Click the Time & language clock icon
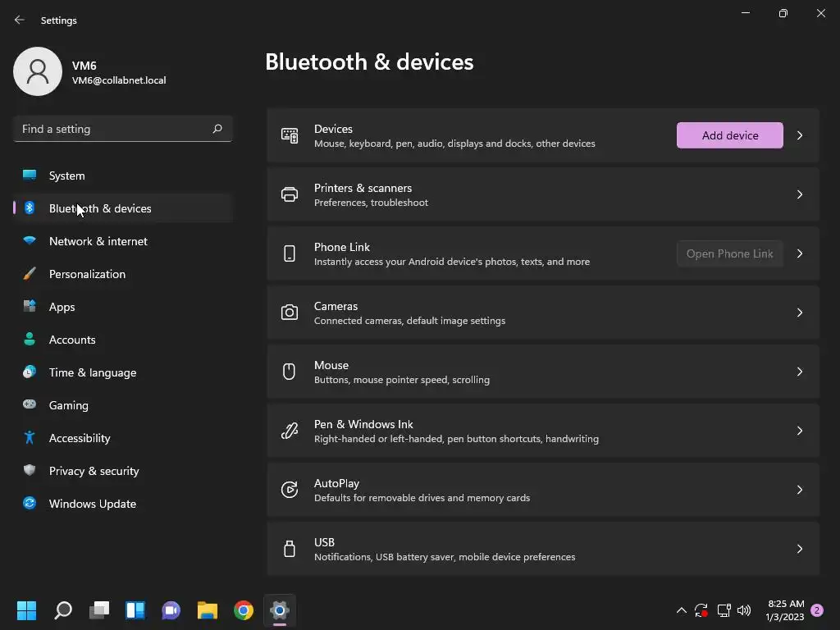Viewport: 840px width, 630px height. 30,372
